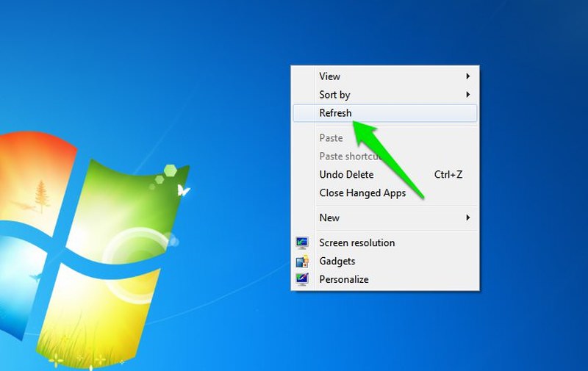Viewport: 588px width, 371px height.
Task: Expand the Sort by submenu arrow
Action: (467, 95)
